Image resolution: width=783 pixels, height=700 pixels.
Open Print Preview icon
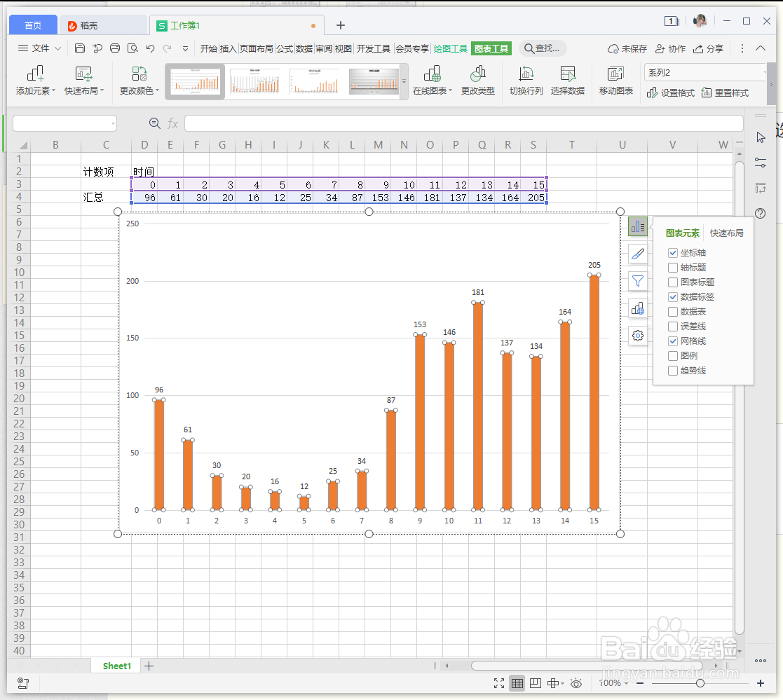[x=132, y=48]
